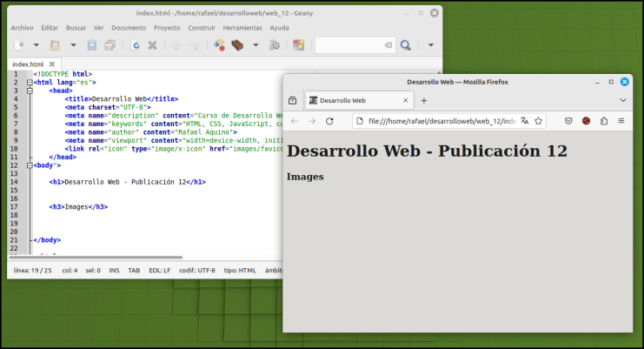Close the index.html tab in Geany
The width and height of the screenshot is (644, 349).
52,64
